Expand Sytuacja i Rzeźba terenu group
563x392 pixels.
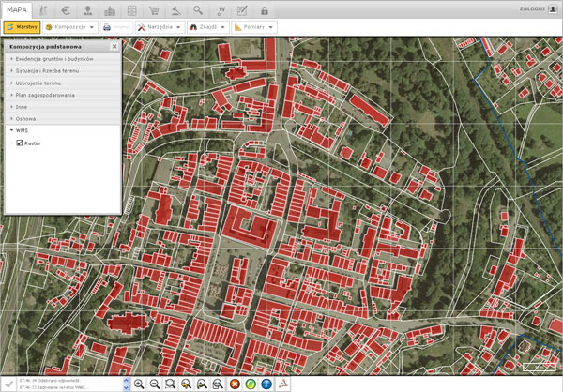[63, 70]
